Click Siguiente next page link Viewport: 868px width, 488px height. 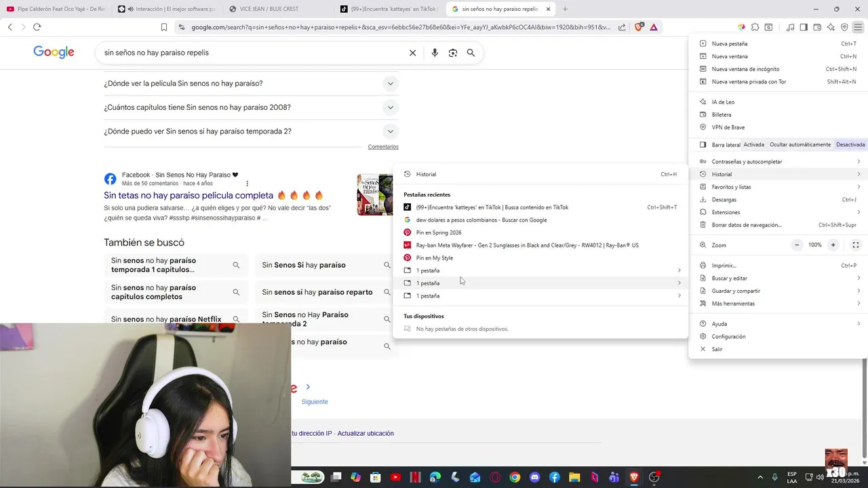[315, 402]
